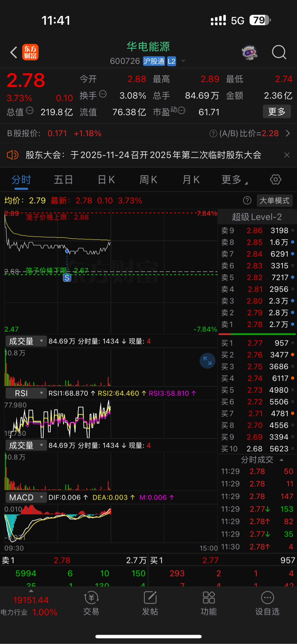Viewport: 297px width, 644px height.
Task: Select the 买10 2.68 order row
Action: [257, 449]
